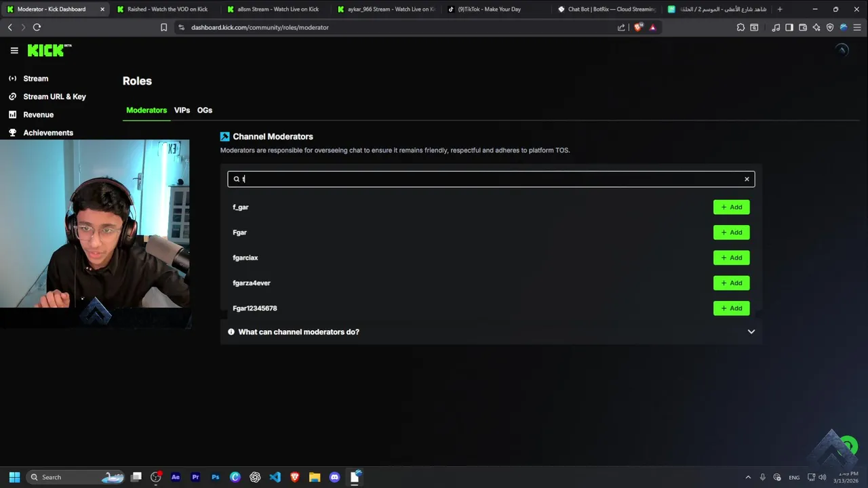This screenshot has width=868, height=488.
Task: Open OBS Studio from taskbar
Action: coord(156,477)
